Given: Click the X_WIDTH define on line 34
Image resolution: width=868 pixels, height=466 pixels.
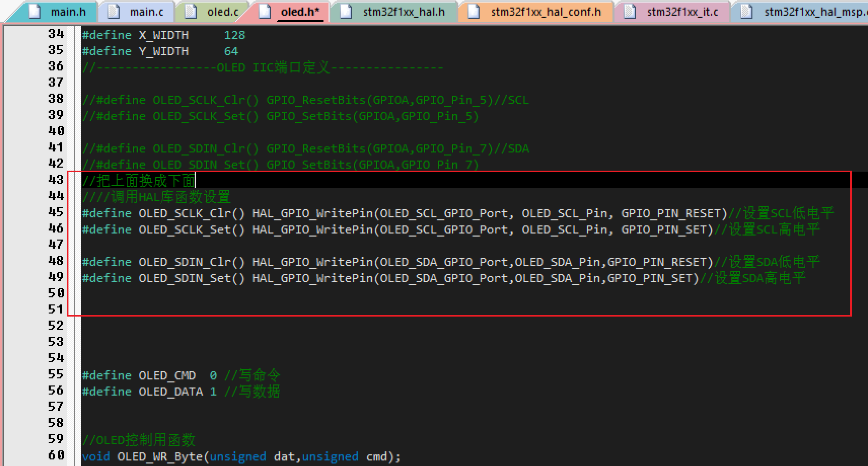Looking at the screenshot, I should [x=164, y=35].
